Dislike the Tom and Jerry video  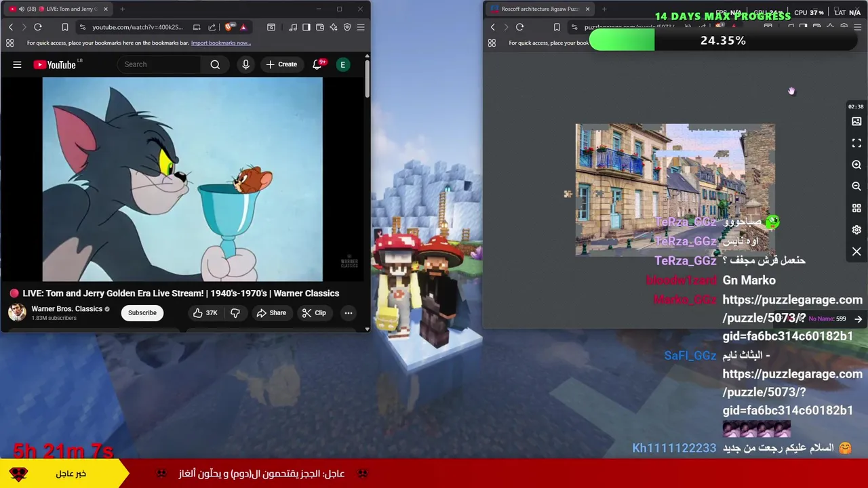pos(235,312)
